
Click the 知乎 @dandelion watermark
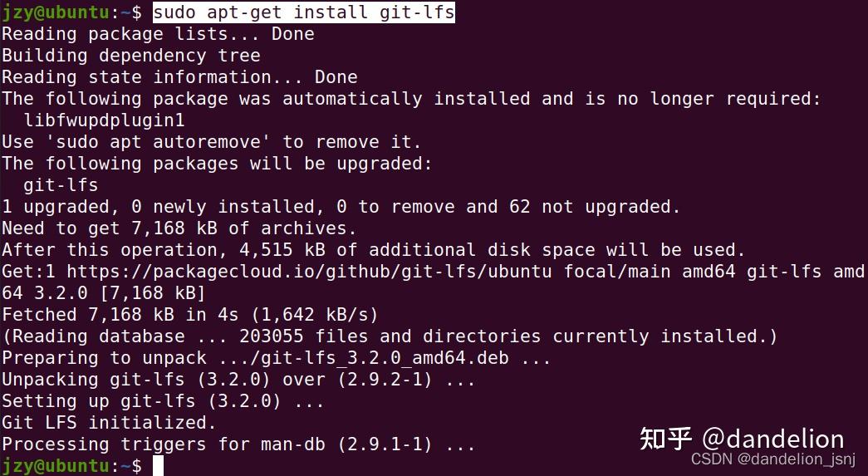(x=742, y=439)
